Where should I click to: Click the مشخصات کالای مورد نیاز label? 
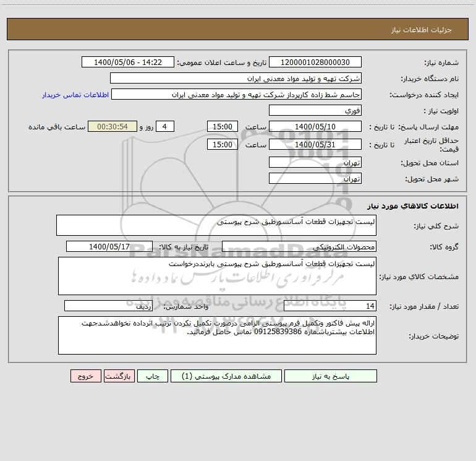(x=419, y=277)
